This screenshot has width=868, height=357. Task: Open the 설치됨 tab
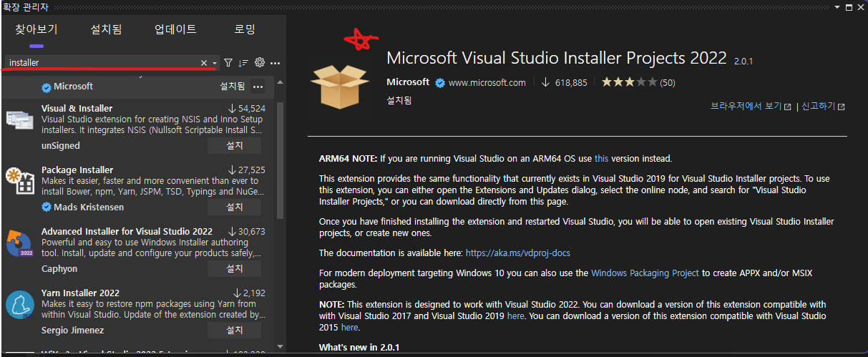(106, 30)
